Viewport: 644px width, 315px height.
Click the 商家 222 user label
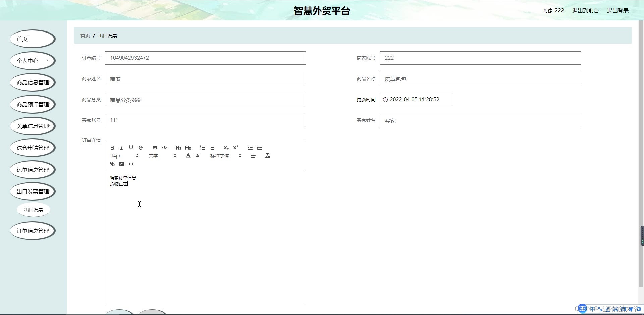(x=553, y=11)
